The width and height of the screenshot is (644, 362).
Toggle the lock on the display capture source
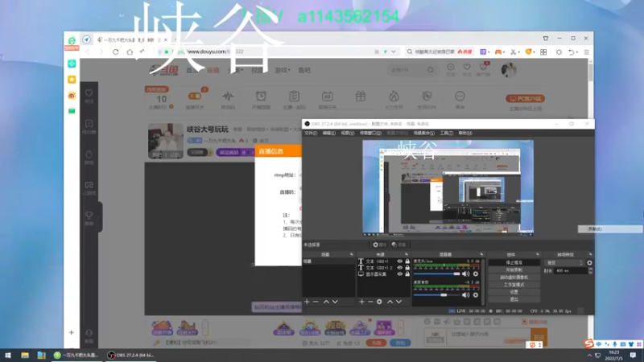407,274
